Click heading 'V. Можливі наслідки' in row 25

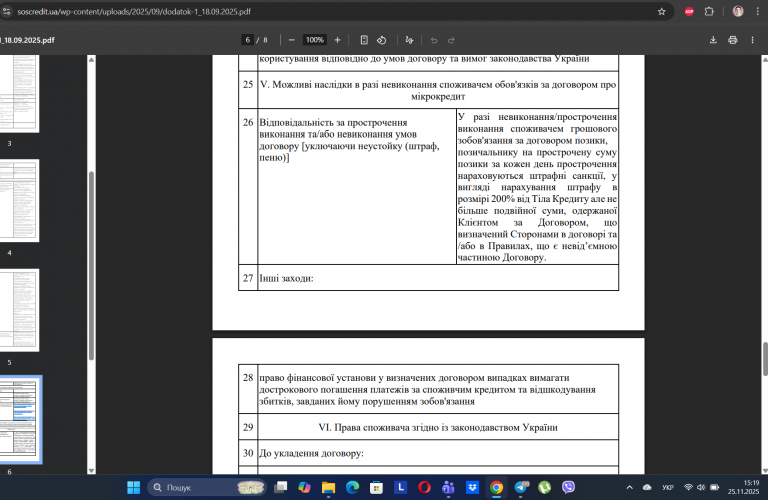[x=438, y=91]
